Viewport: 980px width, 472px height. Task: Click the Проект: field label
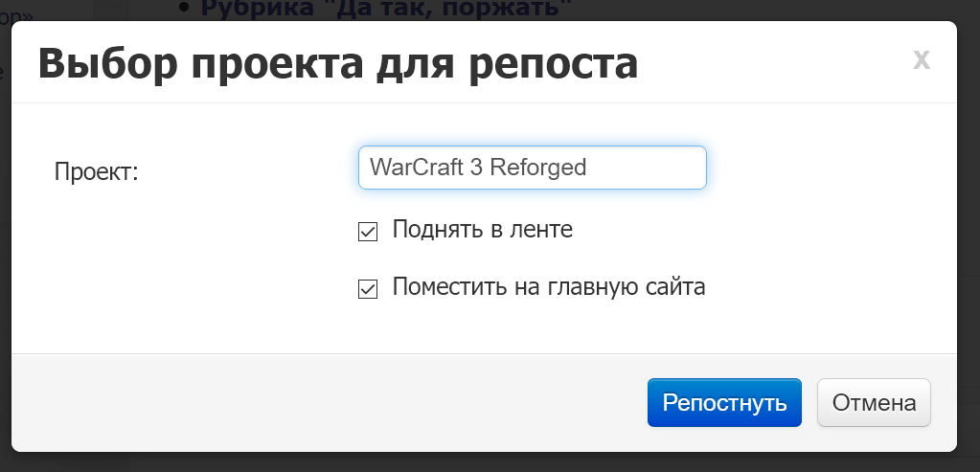pyautogui.click(x=97, y=172)
